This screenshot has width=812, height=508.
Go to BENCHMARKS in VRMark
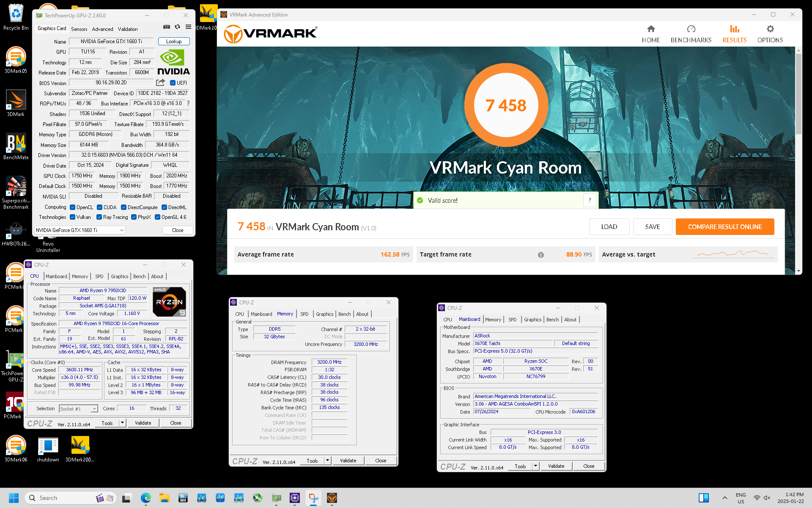pos(691,34)
